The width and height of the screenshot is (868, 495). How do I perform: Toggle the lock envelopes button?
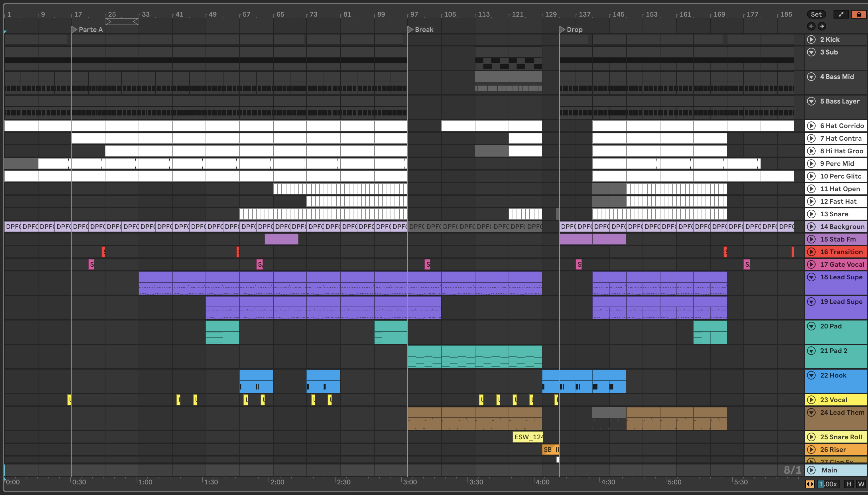coord(858,14)
